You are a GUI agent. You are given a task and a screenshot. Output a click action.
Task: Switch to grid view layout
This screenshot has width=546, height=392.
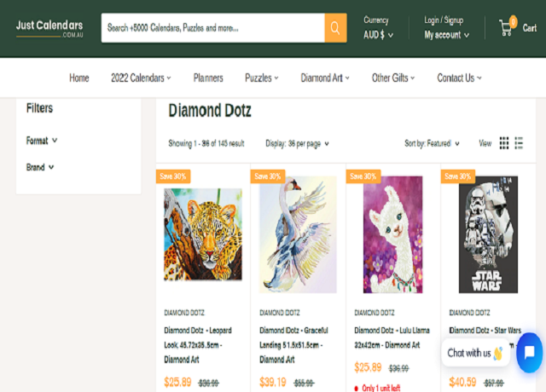tap(504, 143)
